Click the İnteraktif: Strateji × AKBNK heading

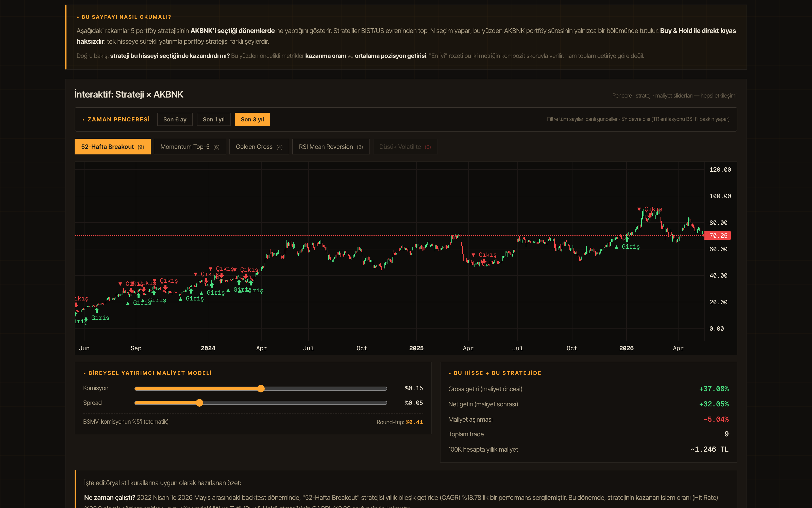(129, 94)
